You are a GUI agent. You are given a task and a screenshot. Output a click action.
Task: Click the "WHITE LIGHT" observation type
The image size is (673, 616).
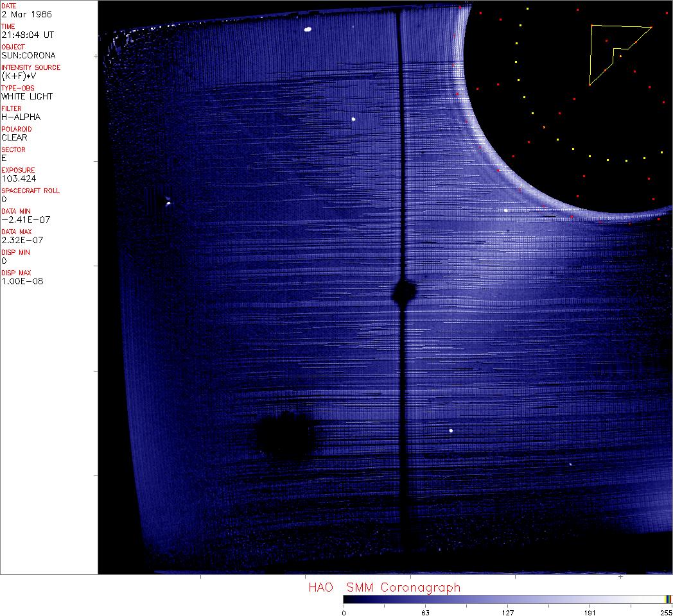click(27, 96)
